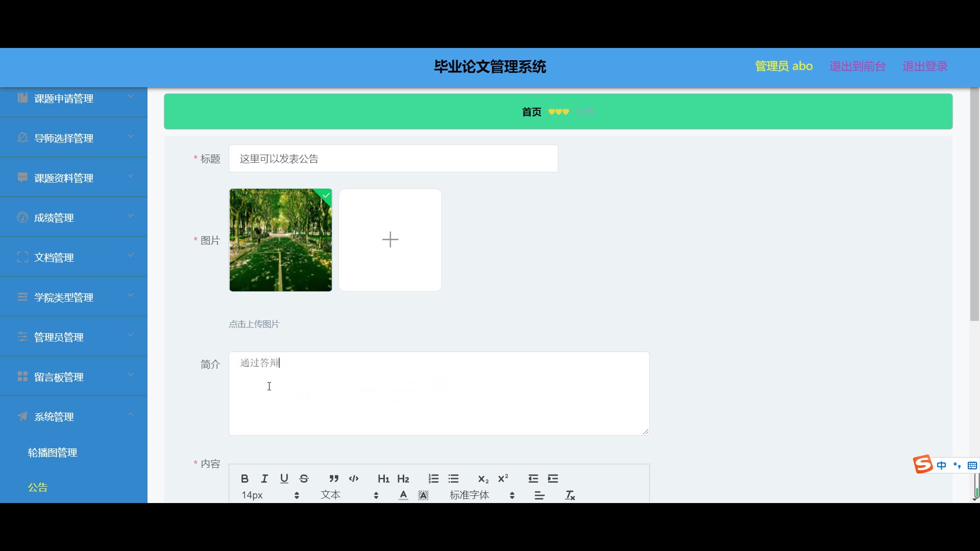Toggle underline formatting in content editor
980x551 pixels.
pyautogui.click(x=284, y=479)
